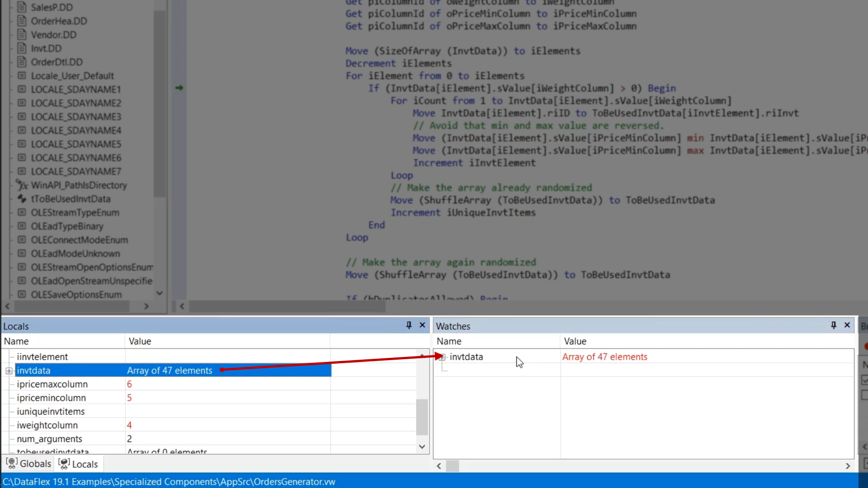Click the Value column header in Watches

pyautogui.click(x=575, y=341)
